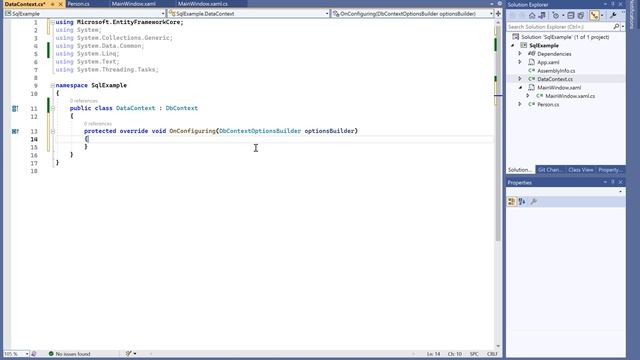Click Show All Files icon

tap(580, 16)
